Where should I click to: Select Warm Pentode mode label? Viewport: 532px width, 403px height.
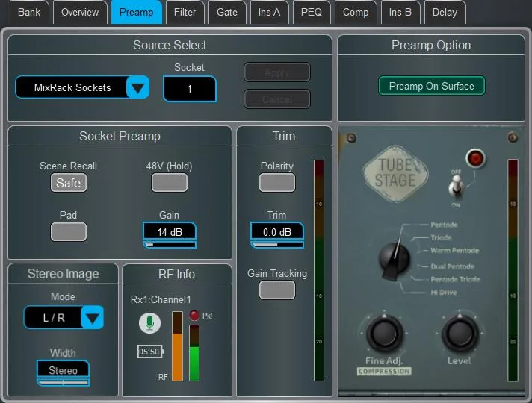(454, 251)
